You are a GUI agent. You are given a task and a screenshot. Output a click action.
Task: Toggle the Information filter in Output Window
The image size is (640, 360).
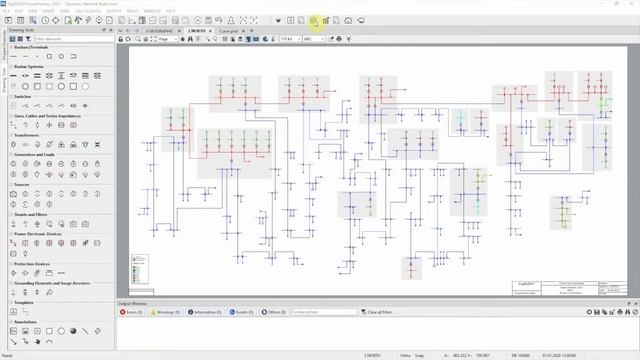point(204,312)
